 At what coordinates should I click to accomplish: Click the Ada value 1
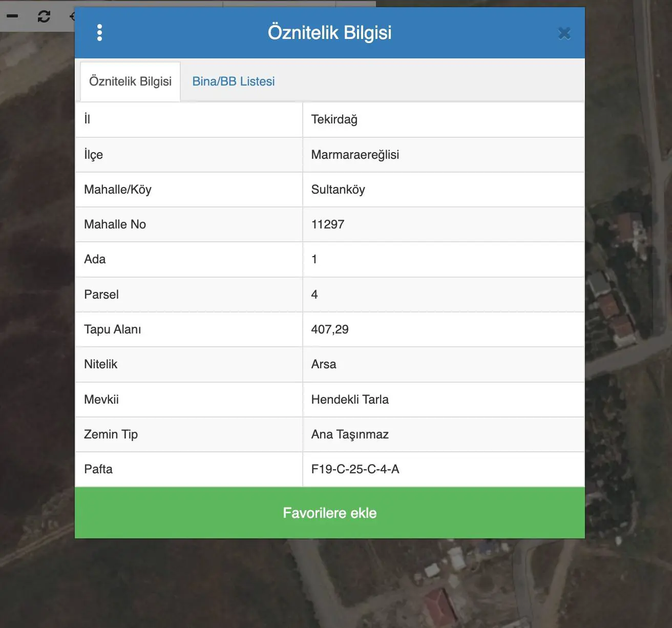pos(314,259)
